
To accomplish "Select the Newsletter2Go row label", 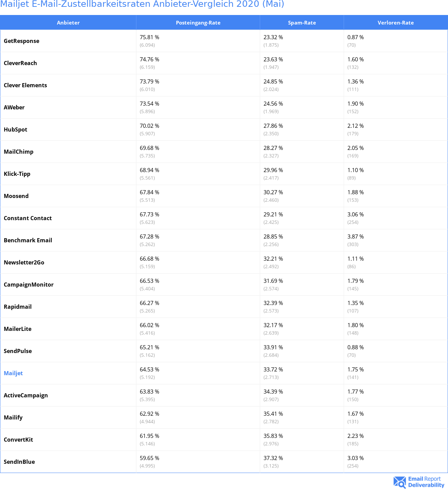I will pos(24,262).
